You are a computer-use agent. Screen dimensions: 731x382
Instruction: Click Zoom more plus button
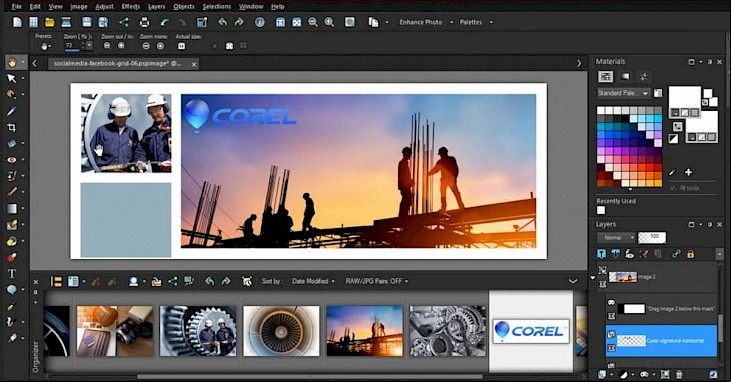(x=160, y=46)
